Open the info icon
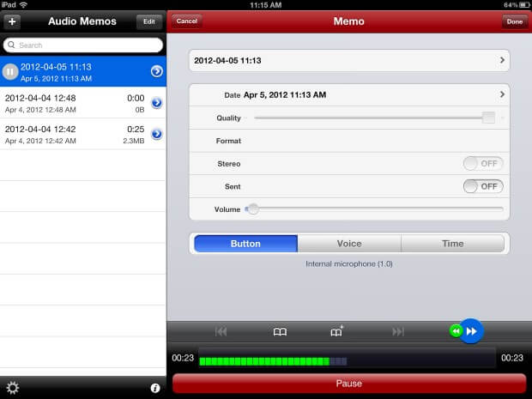This screenshot has width=532, height=399. 155,388
